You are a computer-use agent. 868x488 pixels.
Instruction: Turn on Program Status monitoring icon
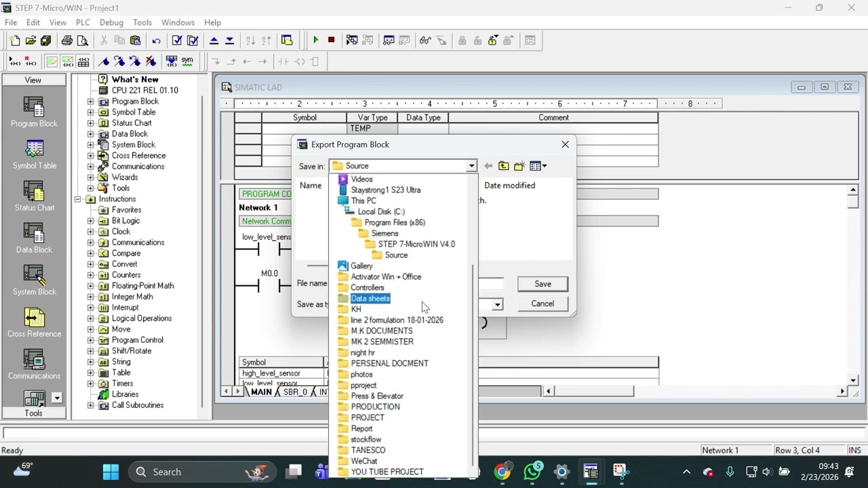(352, 41)
